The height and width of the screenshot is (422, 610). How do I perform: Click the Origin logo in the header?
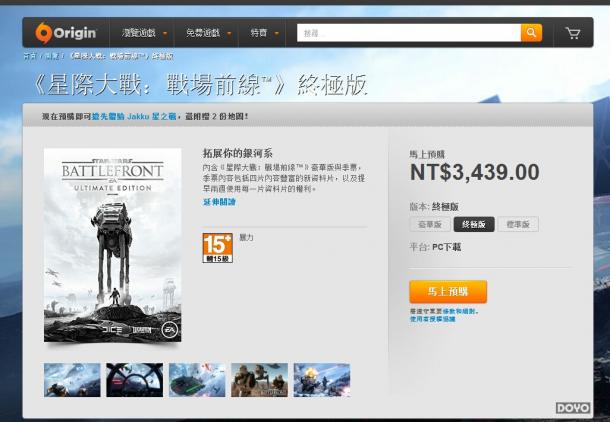(65, 33)
